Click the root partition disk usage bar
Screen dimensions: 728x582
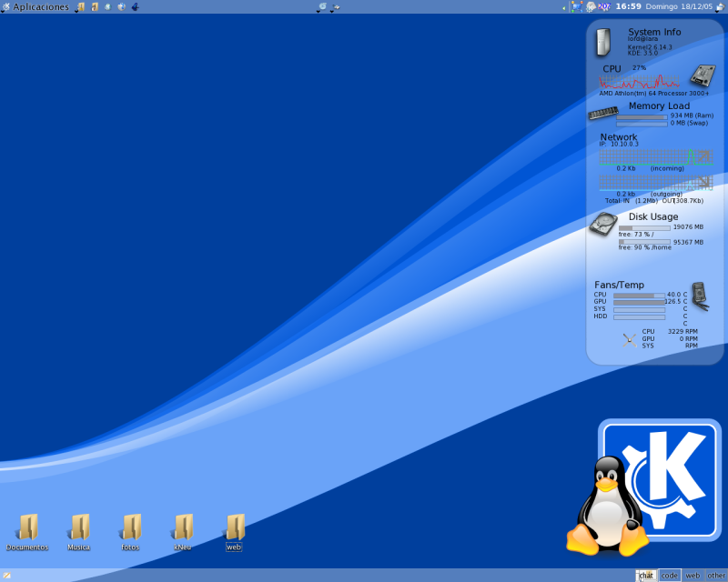pos(644,228)
